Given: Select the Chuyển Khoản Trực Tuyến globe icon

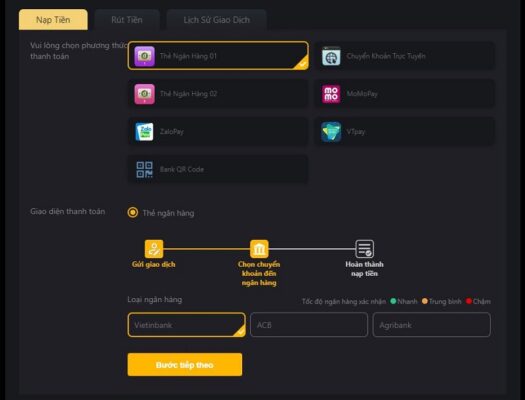Looking at the screenshot, I should 331,56.
